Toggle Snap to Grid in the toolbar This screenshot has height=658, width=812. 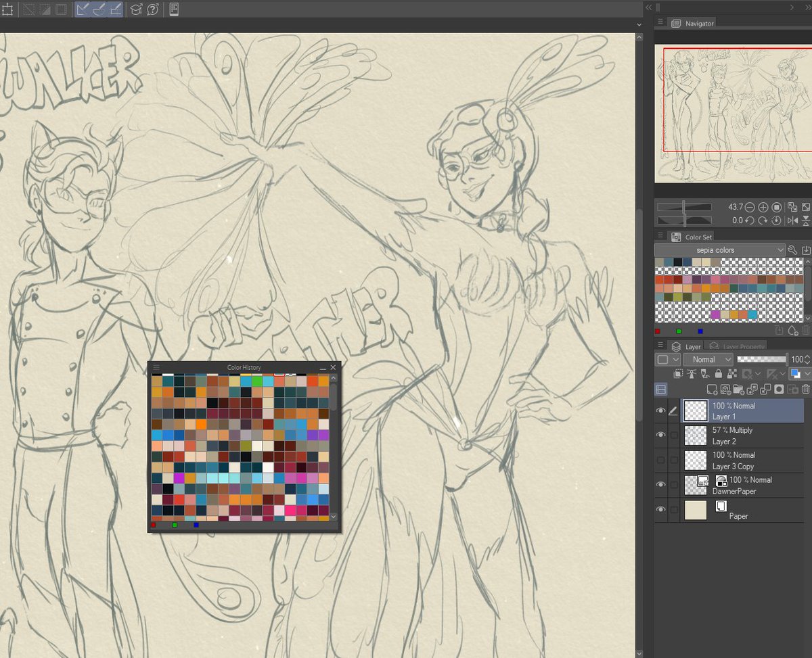click(116, 9)
